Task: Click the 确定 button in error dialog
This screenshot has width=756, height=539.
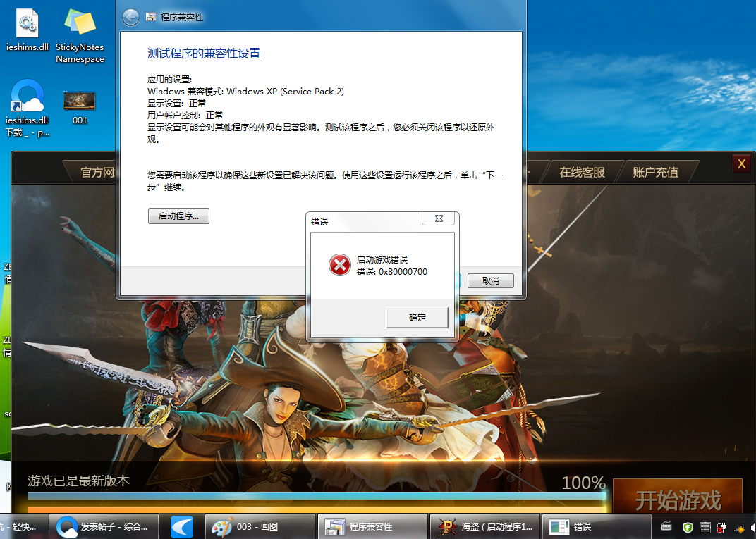Action: click(417, 318)
